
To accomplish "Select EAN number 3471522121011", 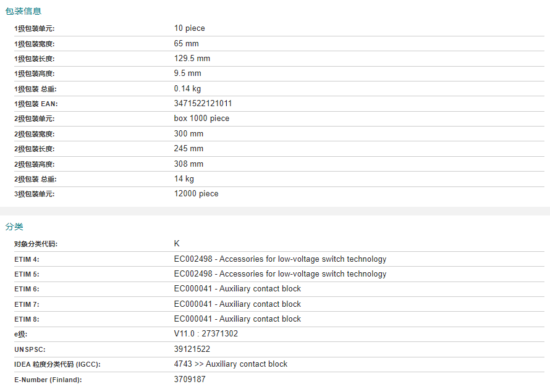I will click(203, 104).
